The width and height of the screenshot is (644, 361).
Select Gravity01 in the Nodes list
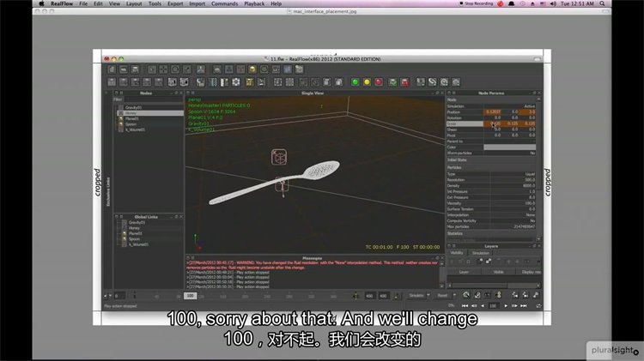(x=134, y=107)
